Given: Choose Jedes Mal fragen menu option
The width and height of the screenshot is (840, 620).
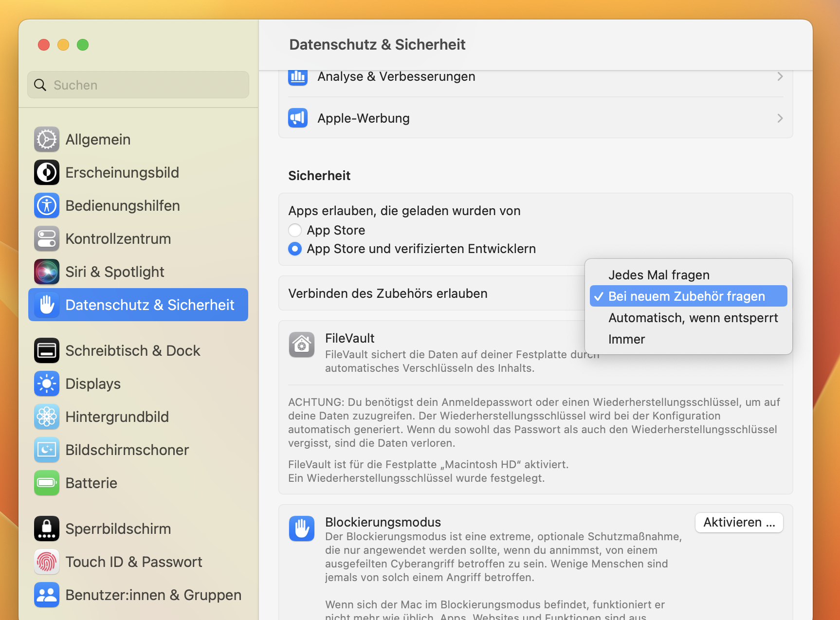Looking at the screenshot, I should point(658,275).
